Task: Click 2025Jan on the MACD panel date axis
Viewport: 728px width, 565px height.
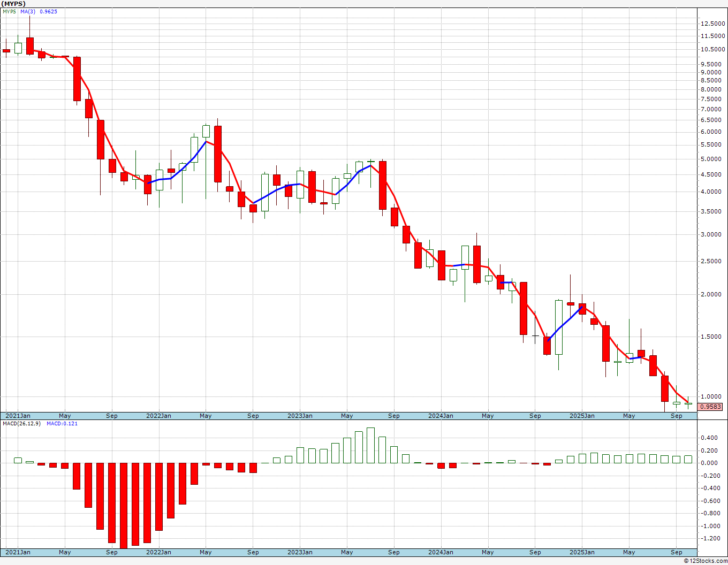Action: pos(582,552)
